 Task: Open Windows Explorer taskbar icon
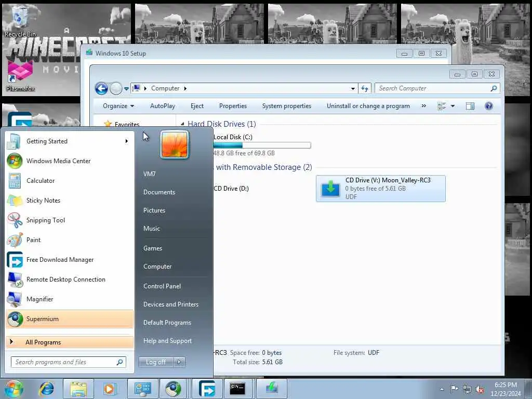(x=78, y=389)
